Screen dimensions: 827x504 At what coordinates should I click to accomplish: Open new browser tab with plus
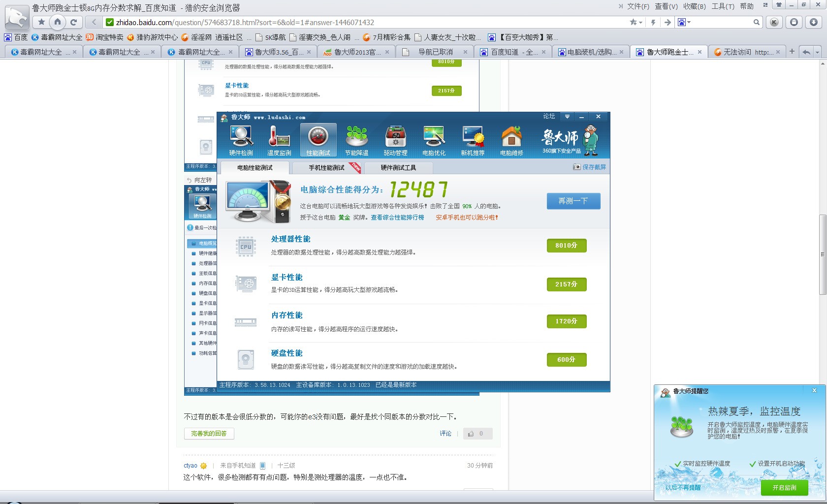click(792, 51)
